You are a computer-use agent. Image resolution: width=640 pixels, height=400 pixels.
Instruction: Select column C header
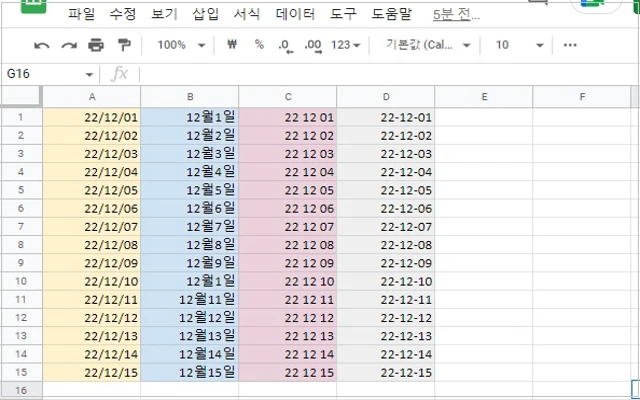click(x=288, y=97)
